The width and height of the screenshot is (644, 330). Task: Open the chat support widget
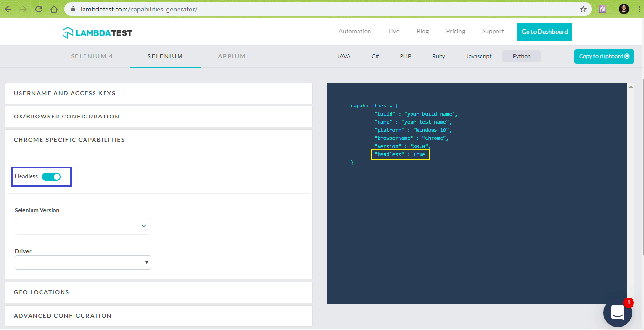coord(617,313)
